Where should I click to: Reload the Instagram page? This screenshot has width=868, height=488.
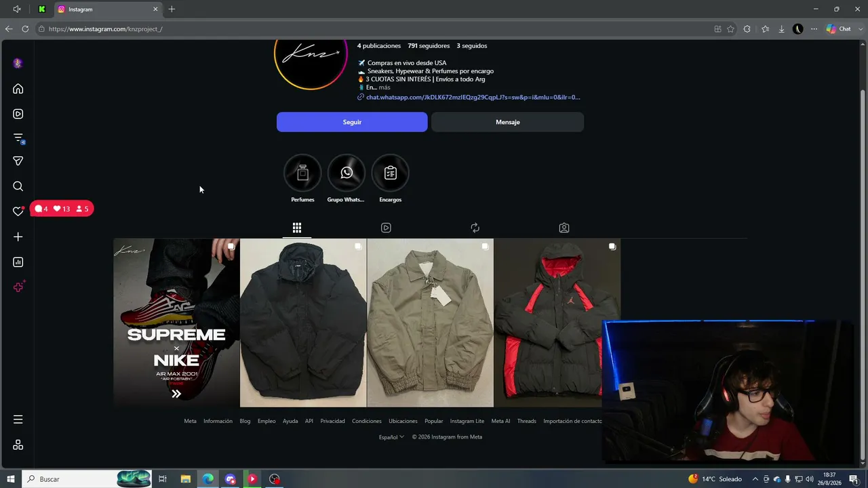tap(25, 29)
